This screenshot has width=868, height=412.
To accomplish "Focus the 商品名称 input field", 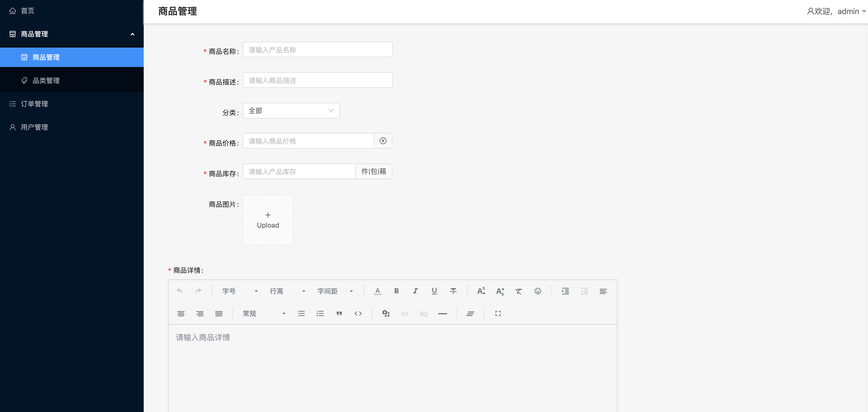I will (317, 50).
